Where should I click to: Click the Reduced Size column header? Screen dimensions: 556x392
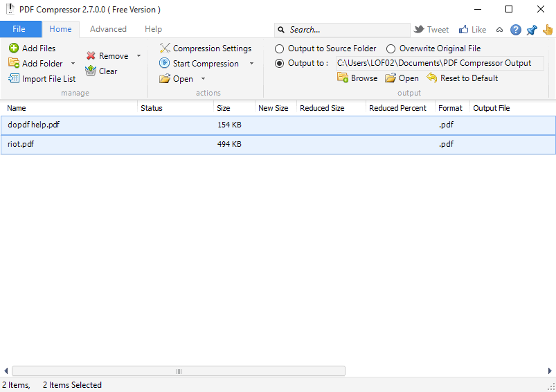pos(331,108)
